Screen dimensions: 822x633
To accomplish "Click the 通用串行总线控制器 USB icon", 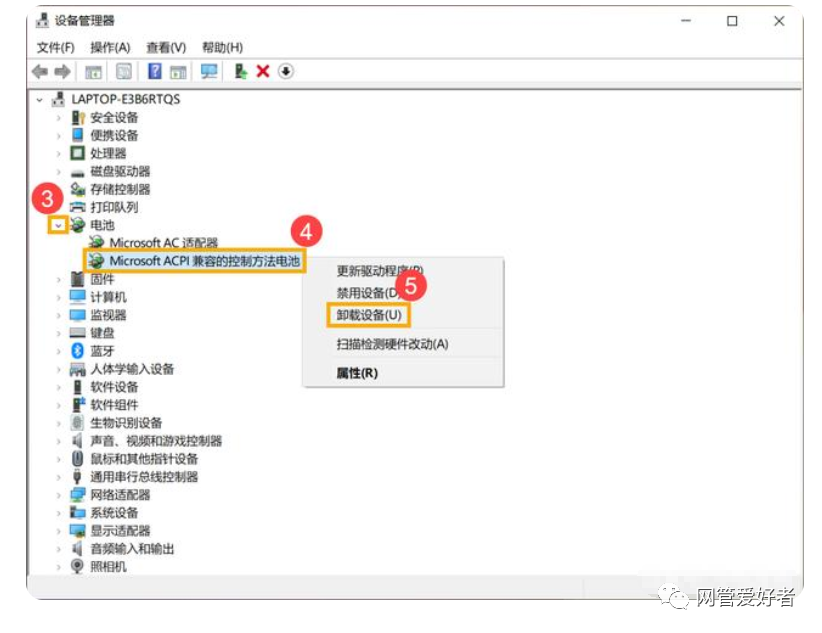I will click(x=77, y=477).
